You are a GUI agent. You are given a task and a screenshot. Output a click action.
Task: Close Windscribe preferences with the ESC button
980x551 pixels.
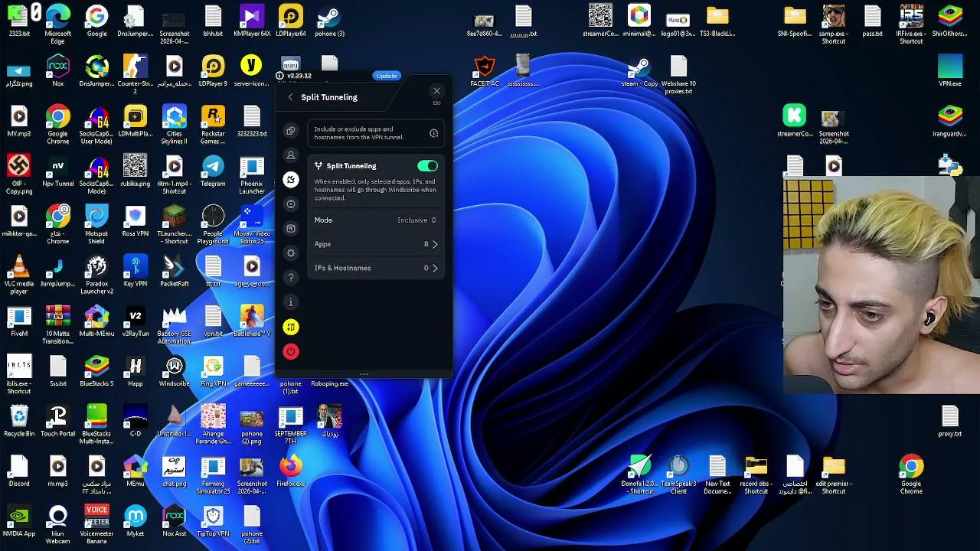pyautogui.click(x=436, y=93)
